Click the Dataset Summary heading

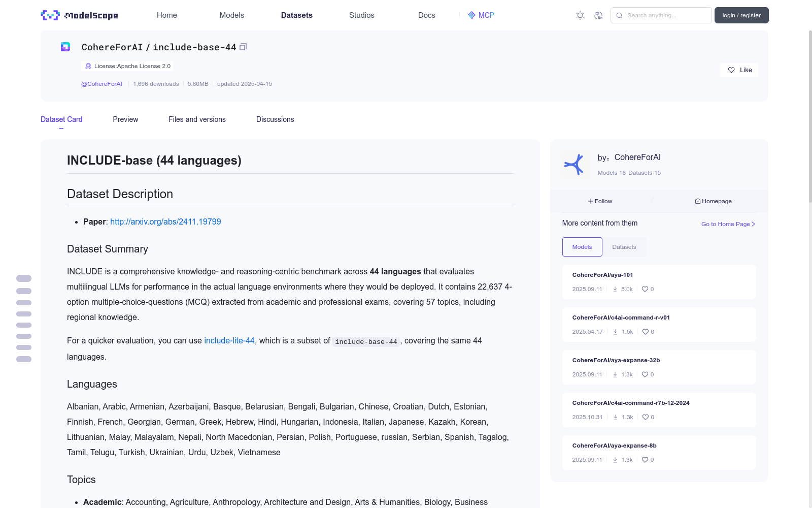tap(108, 249)
